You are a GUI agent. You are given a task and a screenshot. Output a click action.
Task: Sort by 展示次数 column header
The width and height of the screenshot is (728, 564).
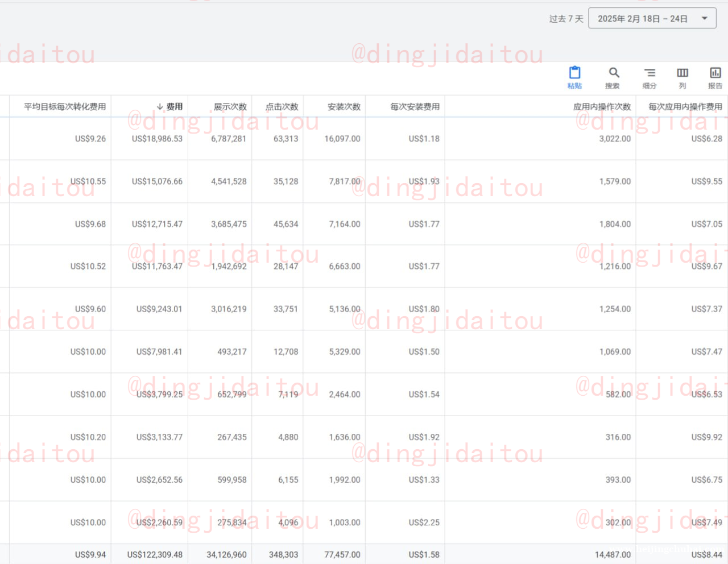point(230,106)
